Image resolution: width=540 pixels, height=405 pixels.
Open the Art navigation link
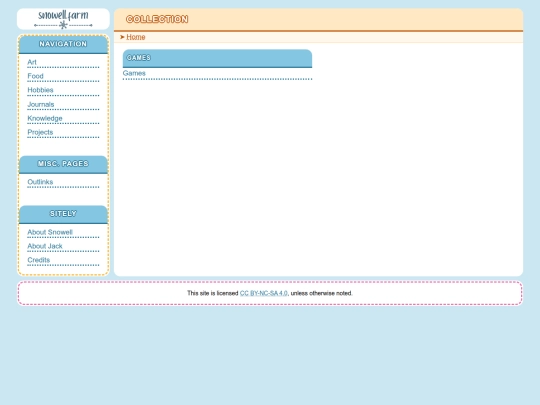(x=32, y=62)
